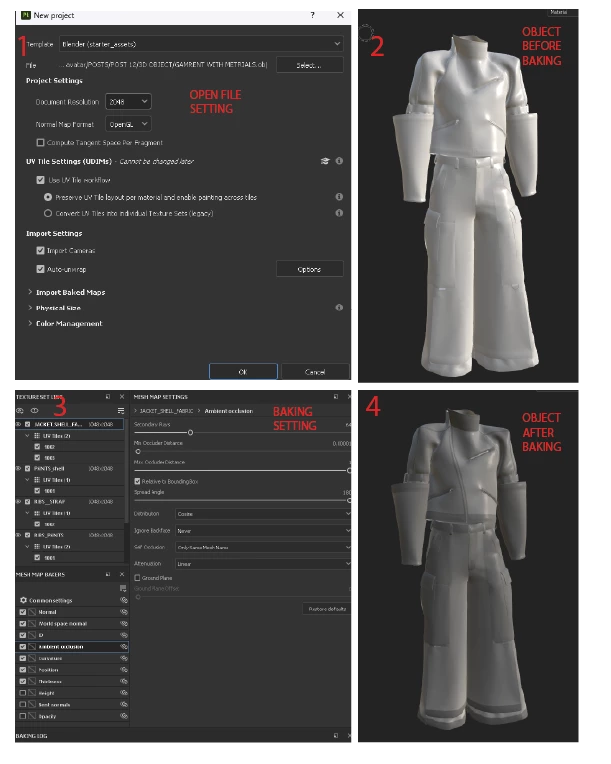Select Preserve UV Tile layout per material option
Viewport: 611px width, 764px height.
[x=48, y=197]
